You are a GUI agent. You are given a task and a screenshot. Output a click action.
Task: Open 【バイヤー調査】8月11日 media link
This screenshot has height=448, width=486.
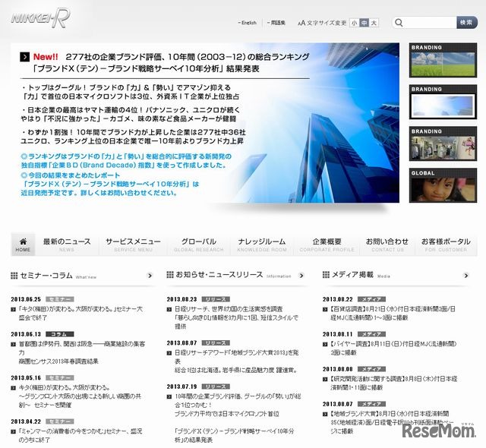tap(393, 348)
